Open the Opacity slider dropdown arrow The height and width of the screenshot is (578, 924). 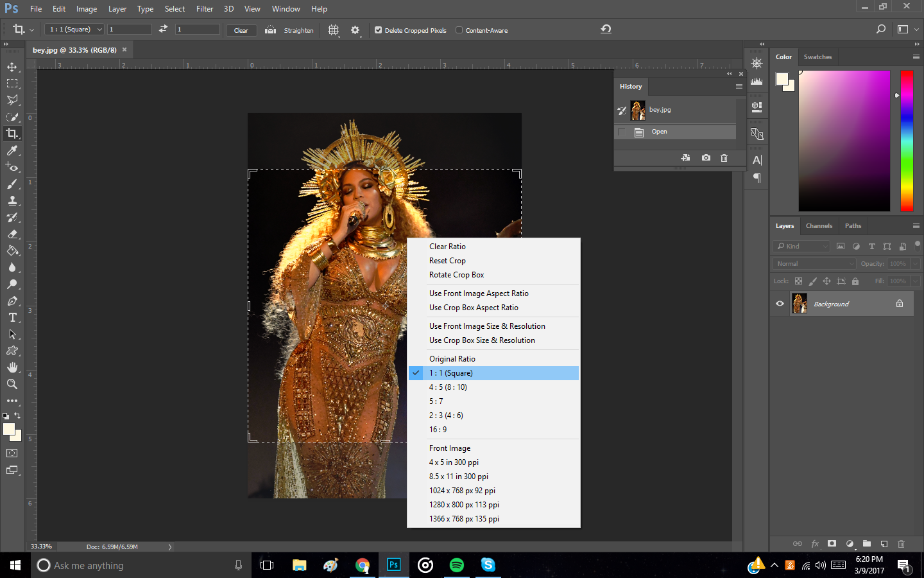[916, 263]
